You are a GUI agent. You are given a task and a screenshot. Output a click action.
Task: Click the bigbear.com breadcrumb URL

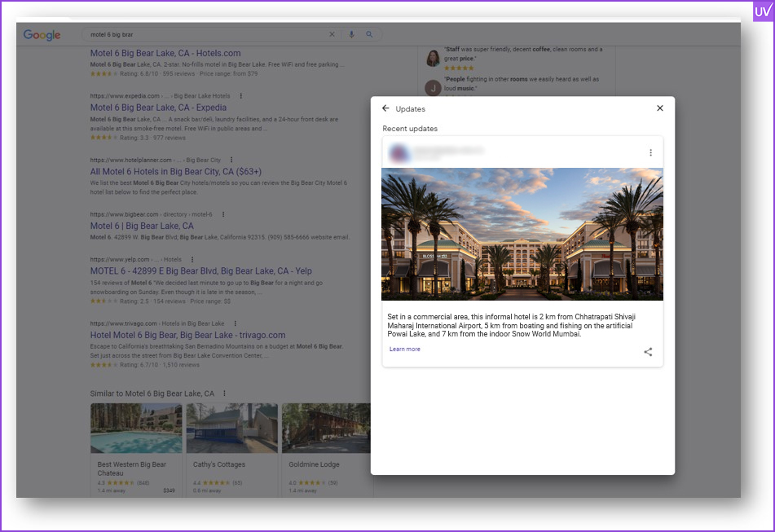click(152, 214)
